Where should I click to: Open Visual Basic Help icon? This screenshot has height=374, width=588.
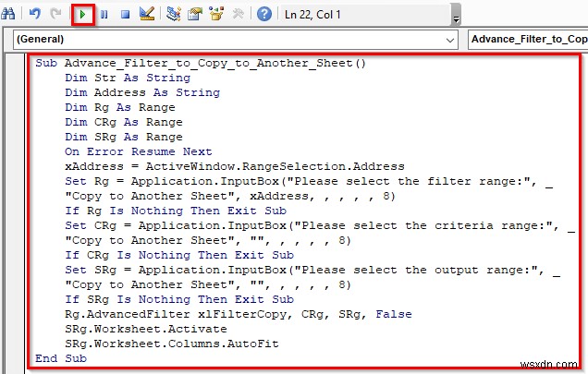[264, 14]
